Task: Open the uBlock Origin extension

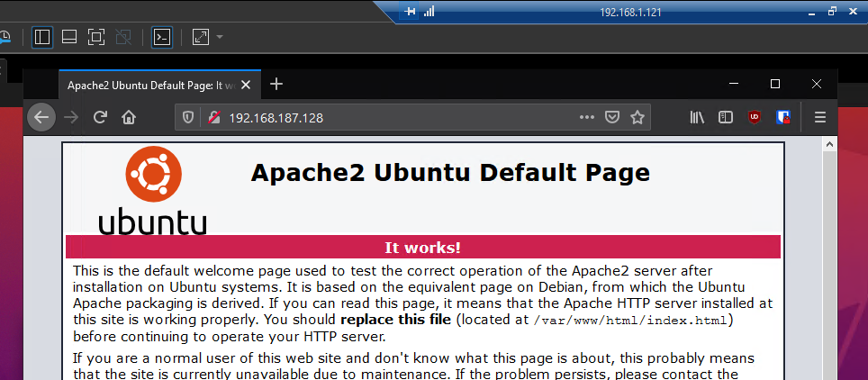Action: pyautogui.click(x=754, y=117)
